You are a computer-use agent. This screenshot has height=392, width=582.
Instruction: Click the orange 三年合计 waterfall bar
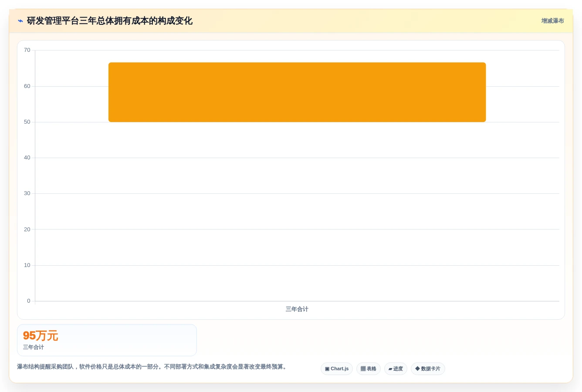(x=297, y=92)
